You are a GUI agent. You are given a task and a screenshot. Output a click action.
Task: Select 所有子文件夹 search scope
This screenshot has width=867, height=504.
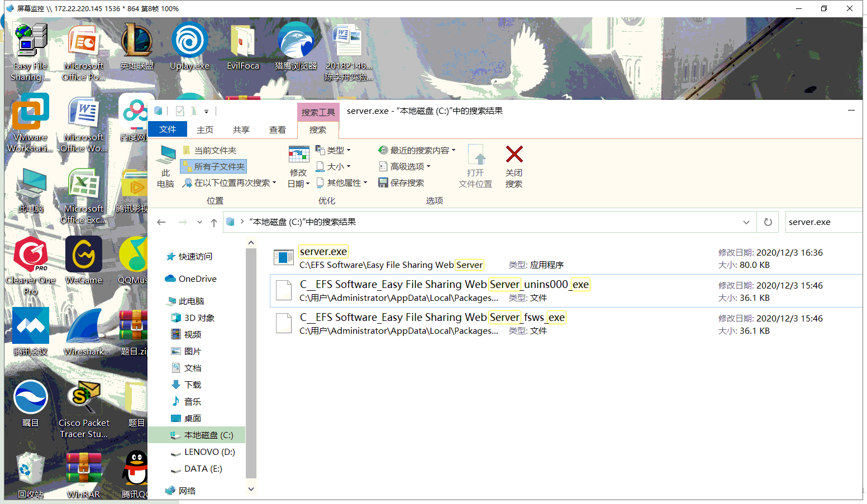(x=213, y=166)
